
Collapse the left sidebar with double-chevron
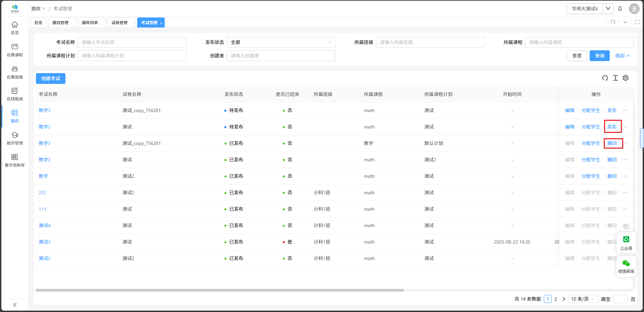point(15,305)
